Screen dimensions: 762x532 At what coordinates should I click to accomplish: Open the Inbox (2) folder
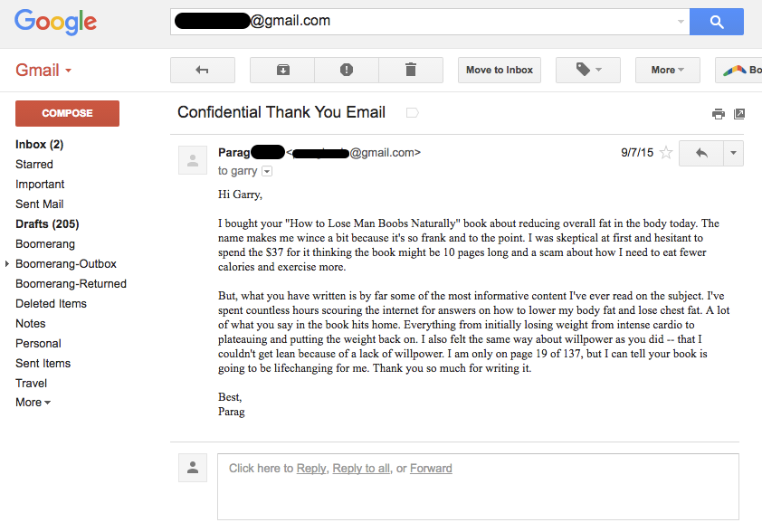point(39,144)
